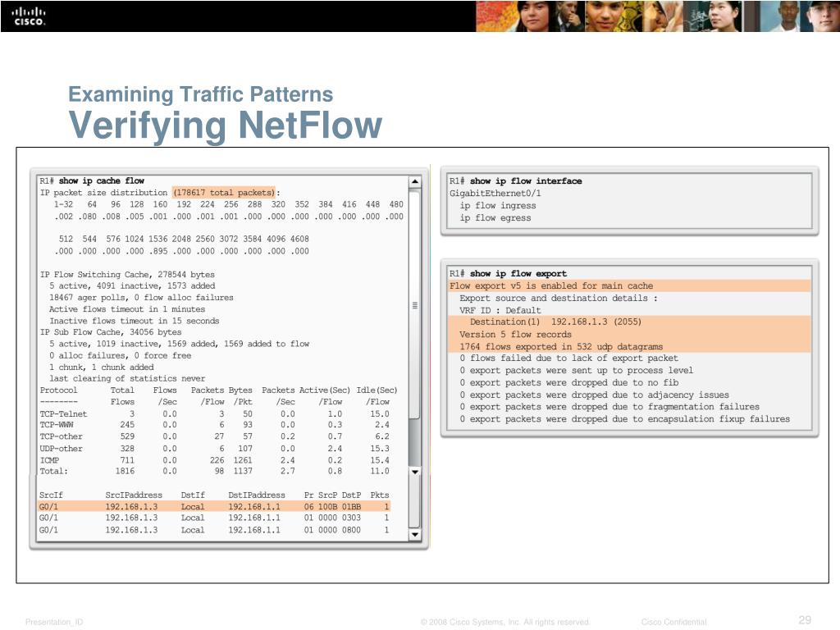840x630 pixels.
Task: Click highlighted flow row with ports 100B 01BB
Action: [x=214, y=506]
